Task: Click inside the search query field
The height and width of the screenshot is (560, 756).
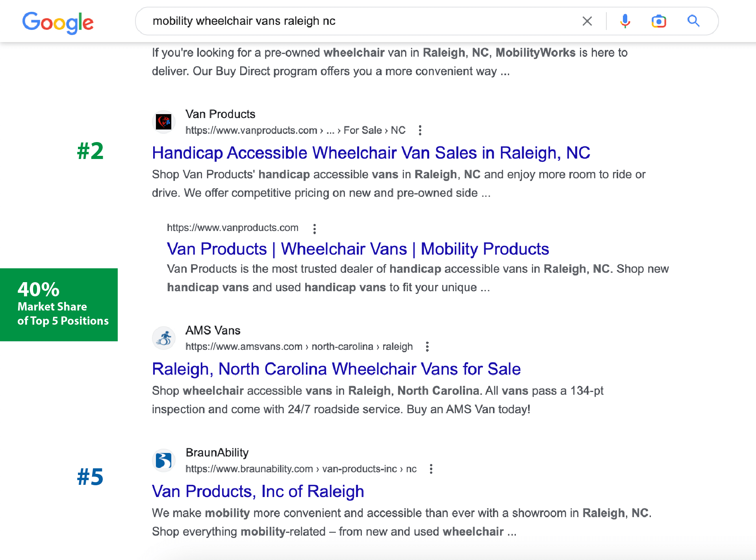Action: pos(354,21)
